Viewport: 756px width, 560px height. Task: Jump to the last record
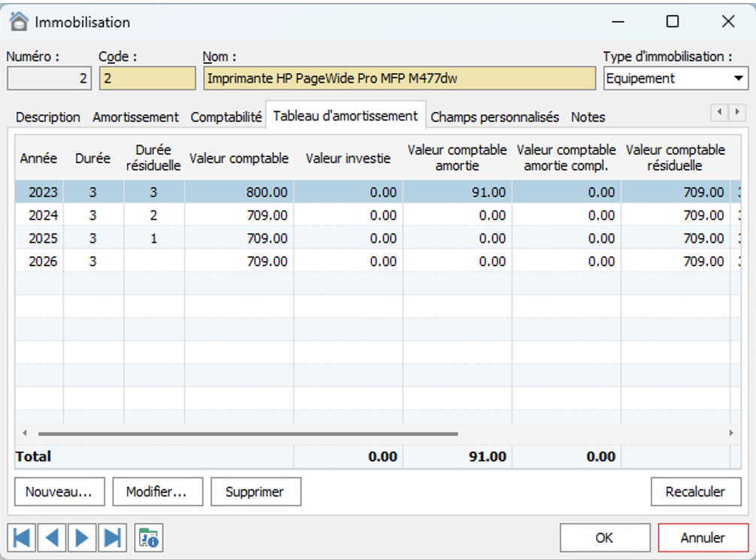(x=112, y=537)
